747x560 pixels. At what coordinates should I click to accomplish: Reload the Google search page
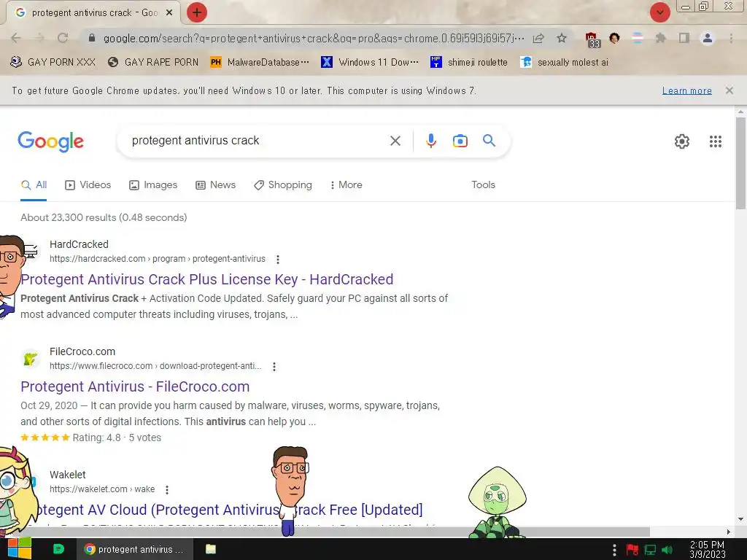point(63,38)
